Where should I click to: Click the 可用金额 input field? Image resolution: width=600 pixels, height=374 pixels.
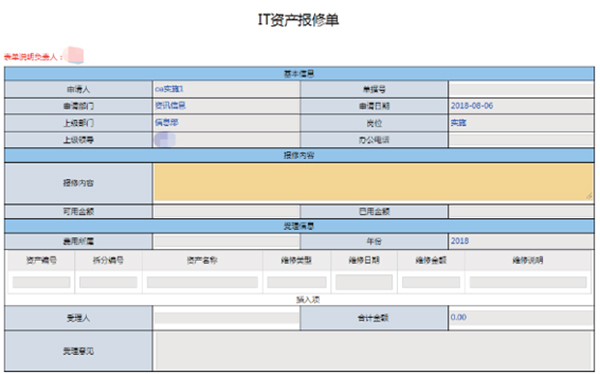coord(227,211)
